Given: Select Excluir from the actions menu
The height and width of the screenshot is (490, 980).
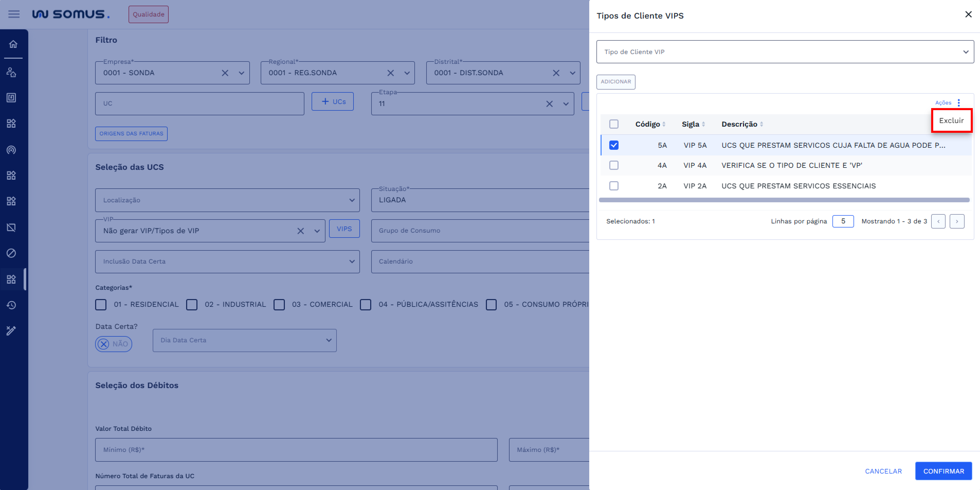Looking at the screenshot, I should pos(951,121).
